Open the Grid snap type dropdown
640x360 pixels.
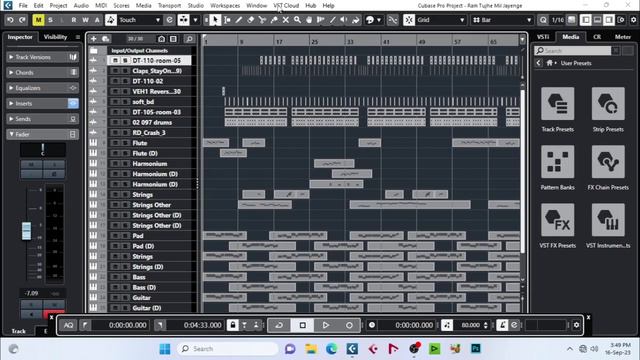441,20
